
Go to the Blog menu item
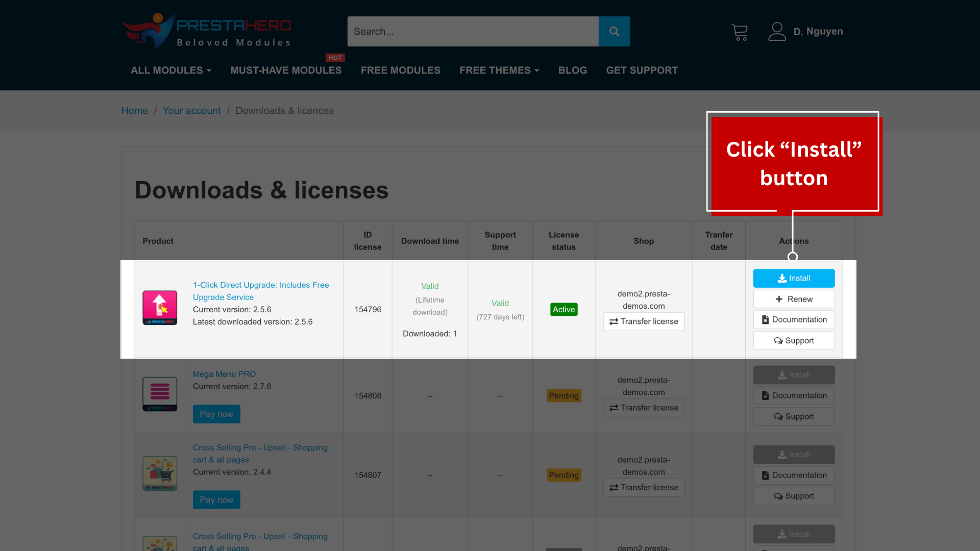click(572, 70)
